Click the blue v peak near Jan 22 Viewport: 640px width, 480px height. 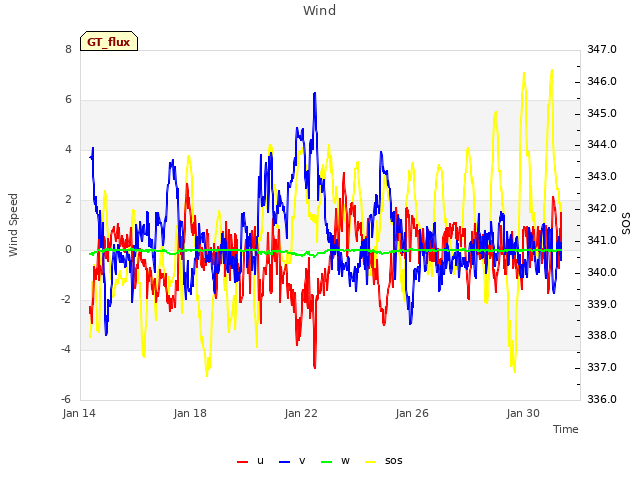[315, 93]
